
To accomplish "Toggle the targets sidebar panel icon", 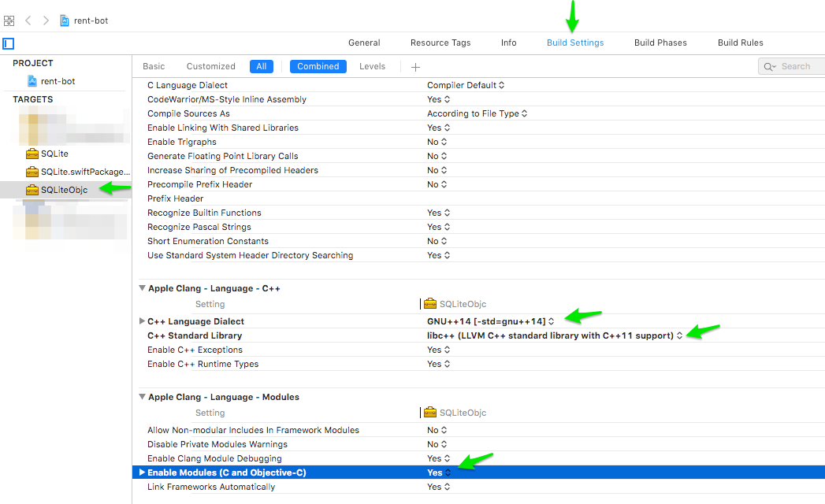I will (x=9, y=43).
